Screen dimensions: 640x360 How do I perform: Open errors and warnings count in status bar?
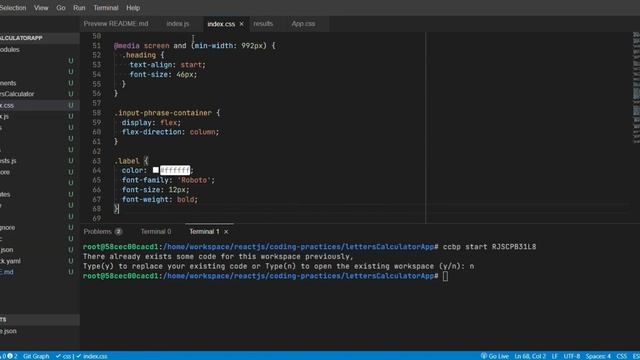click(x=9, y=356)
